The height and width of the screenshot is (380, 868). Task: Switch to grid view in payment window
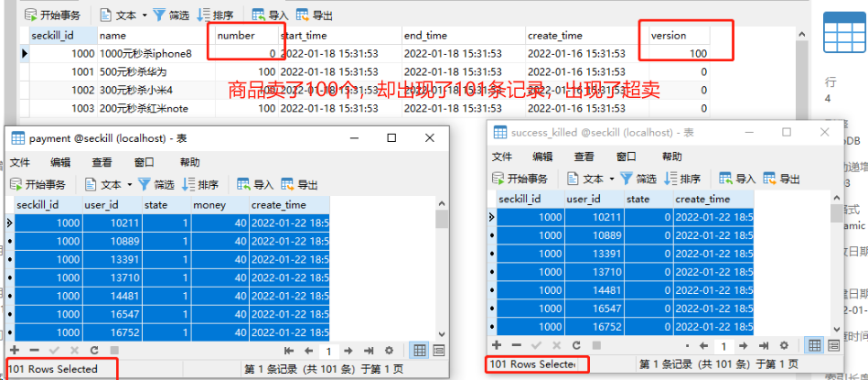[420, 351]
